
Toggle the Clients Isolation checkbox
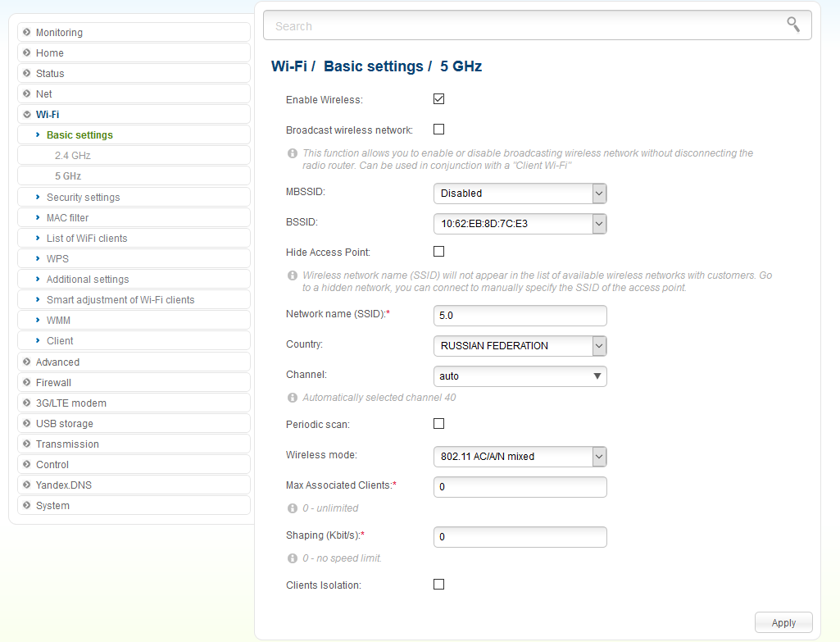(x=438, y=585)
